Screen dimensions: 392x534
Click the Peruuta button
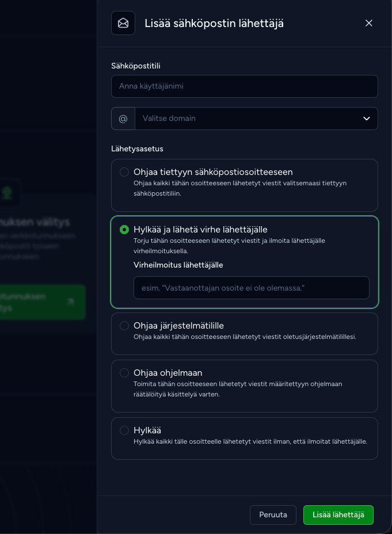(273, 514)
